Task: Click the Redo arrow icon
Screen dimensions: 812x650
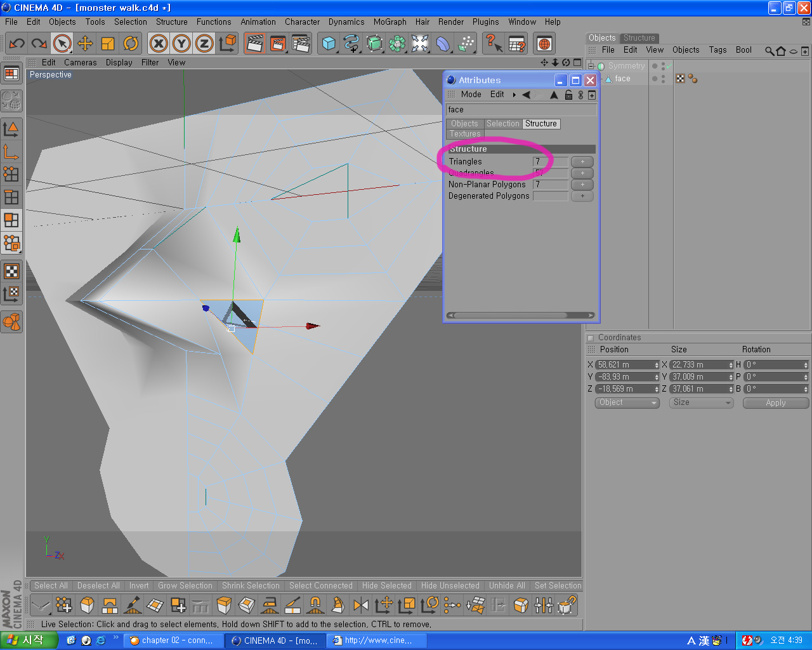Action: (39, 43)
